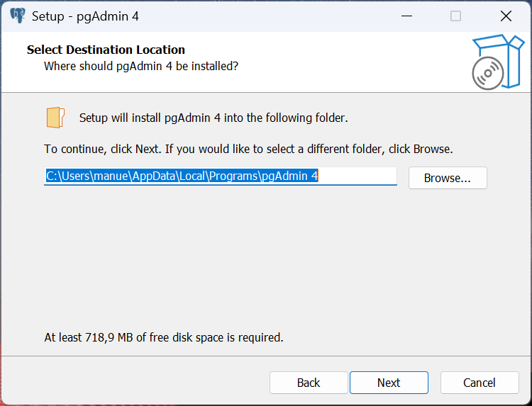This screenshot has width=532, height=406.
Task: Click Browse to choose a different folder
Action: tap(448, 178)
